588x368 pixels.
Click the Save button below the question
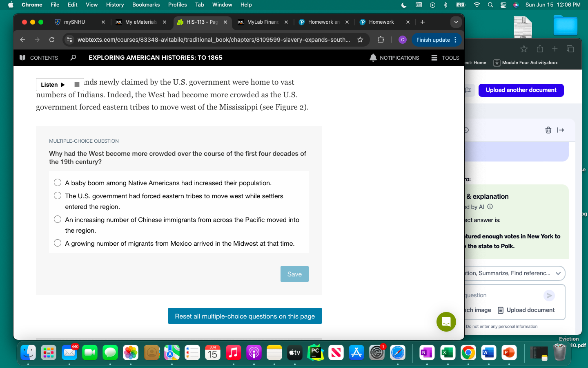click(294, 274)
